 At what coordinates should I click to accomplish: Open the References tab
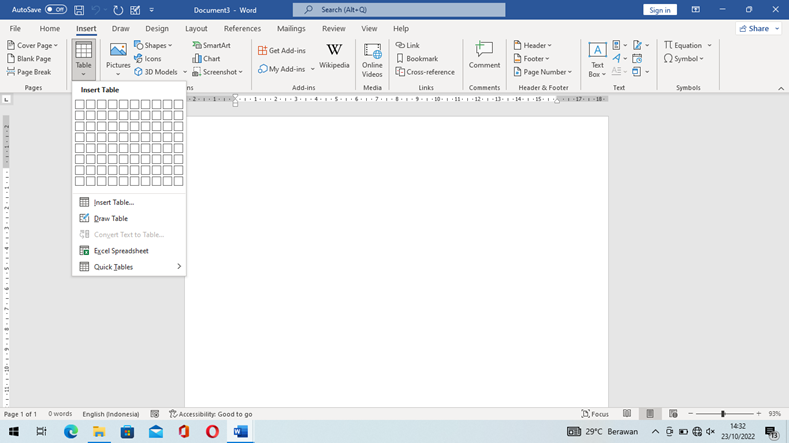pos(242,29)
